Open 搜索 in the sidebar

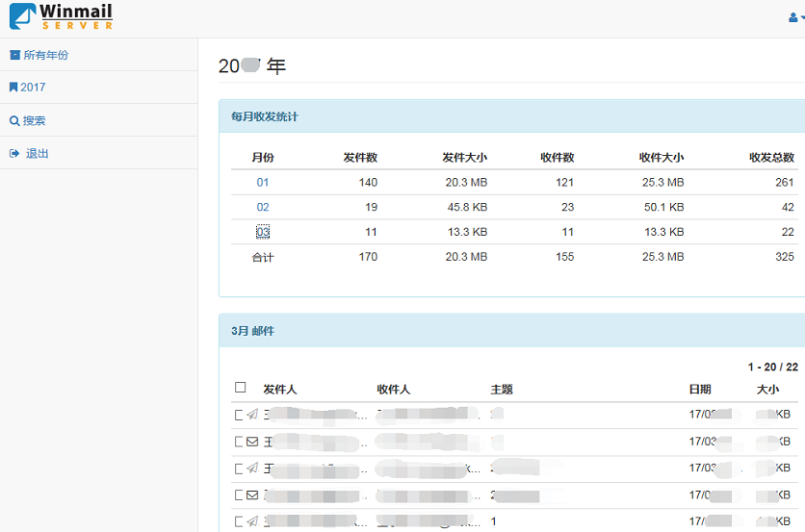[34, 120]
